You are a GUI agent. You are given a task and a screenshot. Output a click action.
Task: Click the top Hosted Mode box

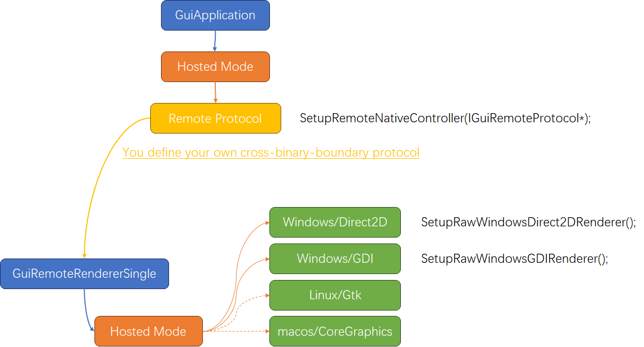pyautogui.click(x=215, y=67)
